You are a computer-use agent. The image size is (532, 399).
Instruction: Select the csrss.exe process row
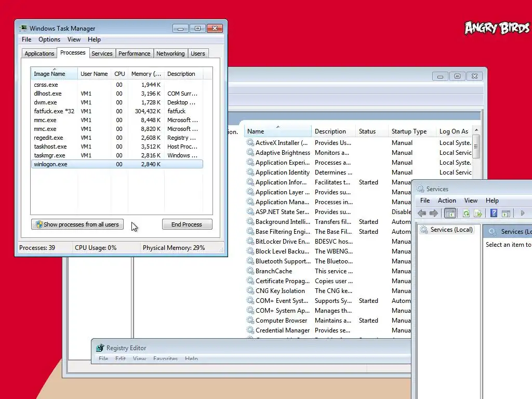tap(117, 85)
